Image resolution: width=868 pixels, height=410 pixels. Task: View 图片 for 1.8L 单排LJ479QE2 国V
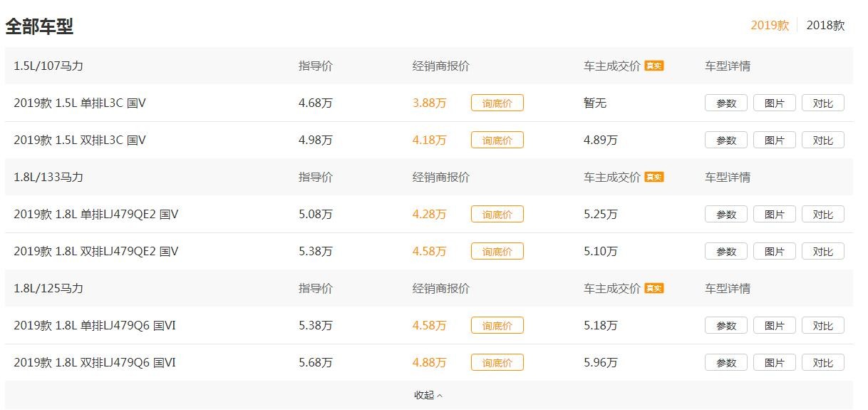click(774, 215)
